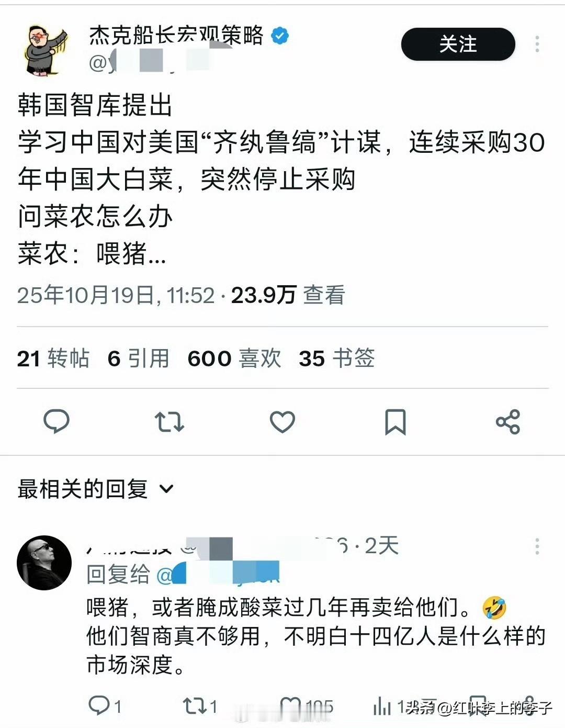Image resolution: width=565 pixels, height=728 pixels.
Task: Tap the repost arrows icon on main post
Action: tap(169, 421)
